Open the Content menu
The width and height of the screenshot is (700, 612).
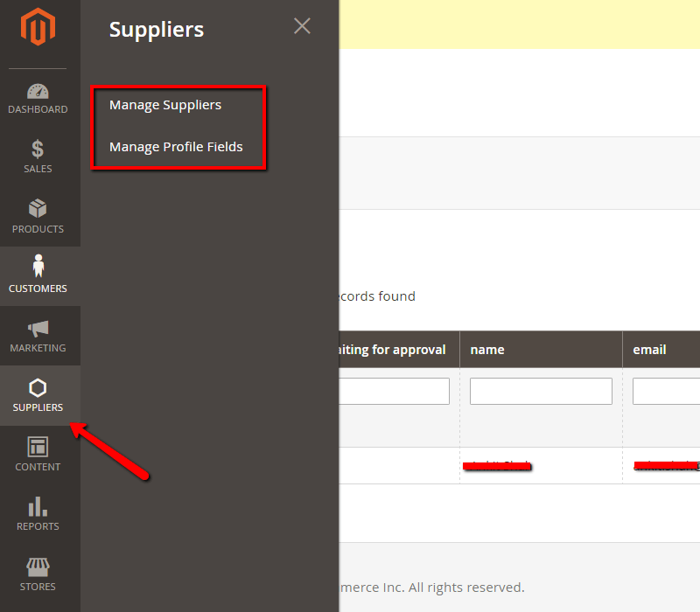[x=38, y=455]
